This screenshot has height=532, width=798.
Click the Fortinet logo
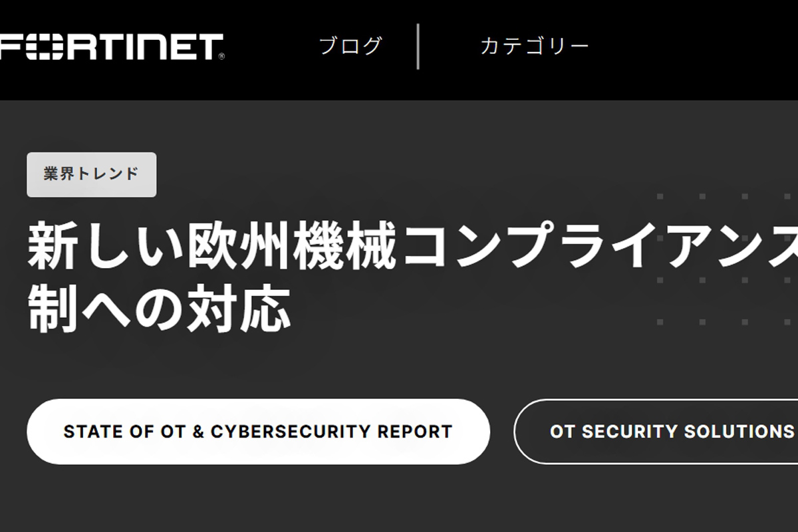coord(110,47)
